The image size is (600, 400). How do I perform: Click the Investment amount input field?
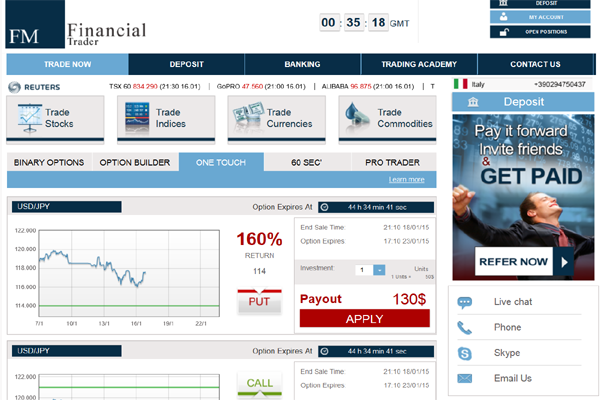click(364, 270)
